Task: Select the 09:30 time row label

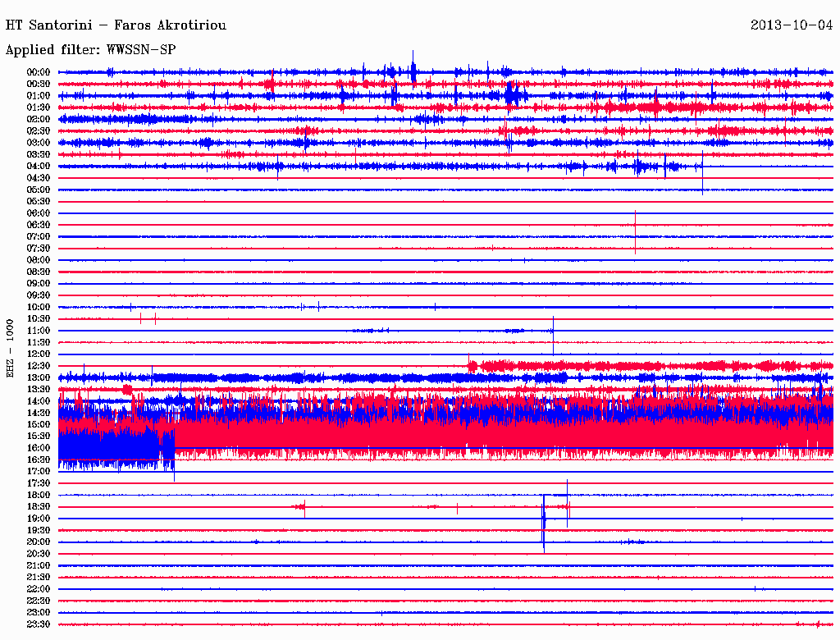Action: coord(39,295)
